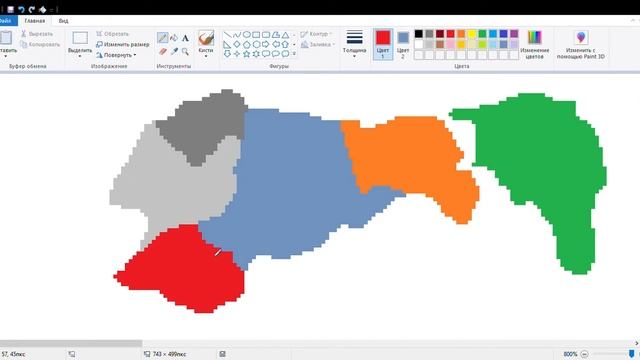
Task: Activate the Цвет 2 background color selector
Action: point(403,44)
